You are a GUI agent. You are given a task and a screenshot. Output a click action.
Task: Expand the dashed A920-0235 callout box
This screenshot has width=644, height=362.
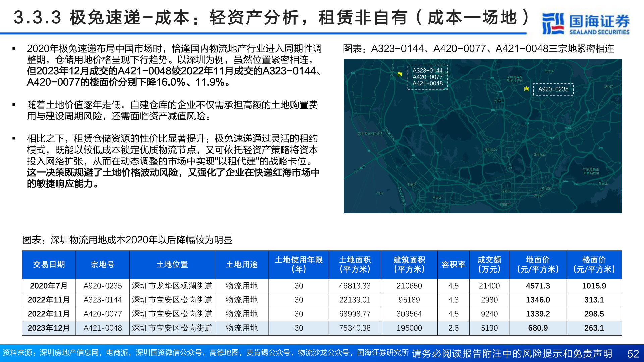(553, 89)
